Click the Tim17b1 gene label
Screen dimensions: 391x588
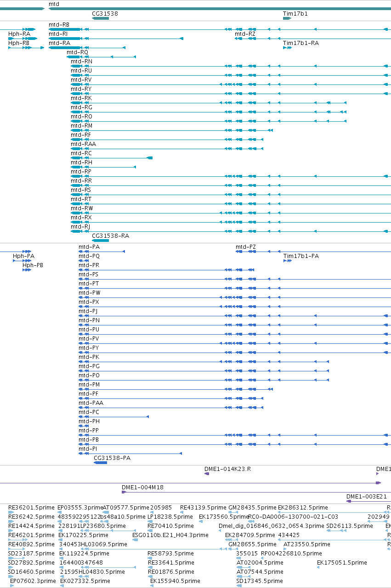click(295, 14)
